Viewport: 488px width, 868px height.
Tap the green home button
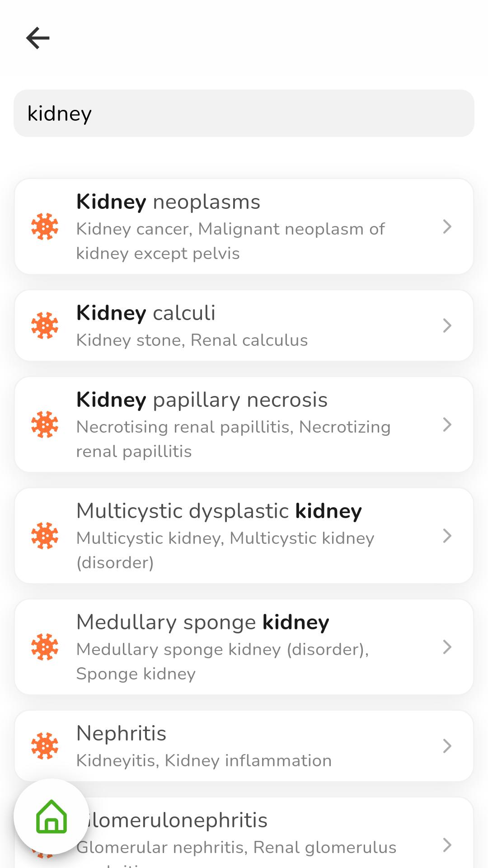tap(52, 816)
